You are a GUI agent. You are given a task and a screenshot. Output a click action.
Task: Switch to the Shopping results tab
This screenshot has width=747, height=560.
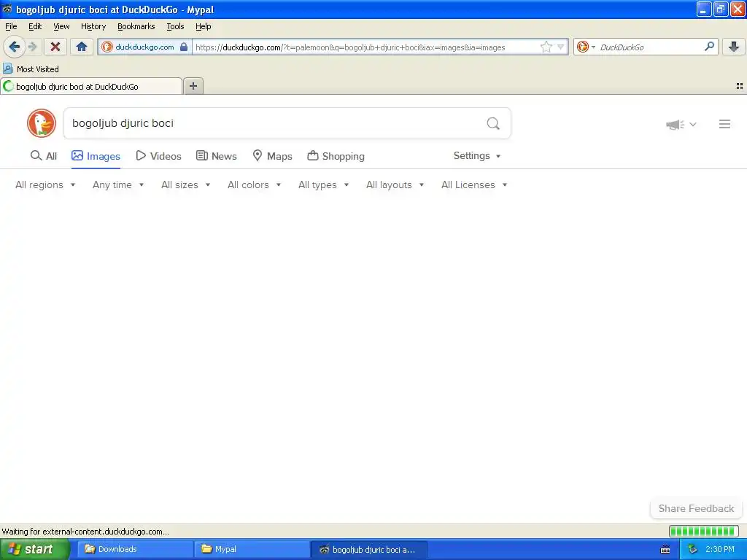point(336,156)
